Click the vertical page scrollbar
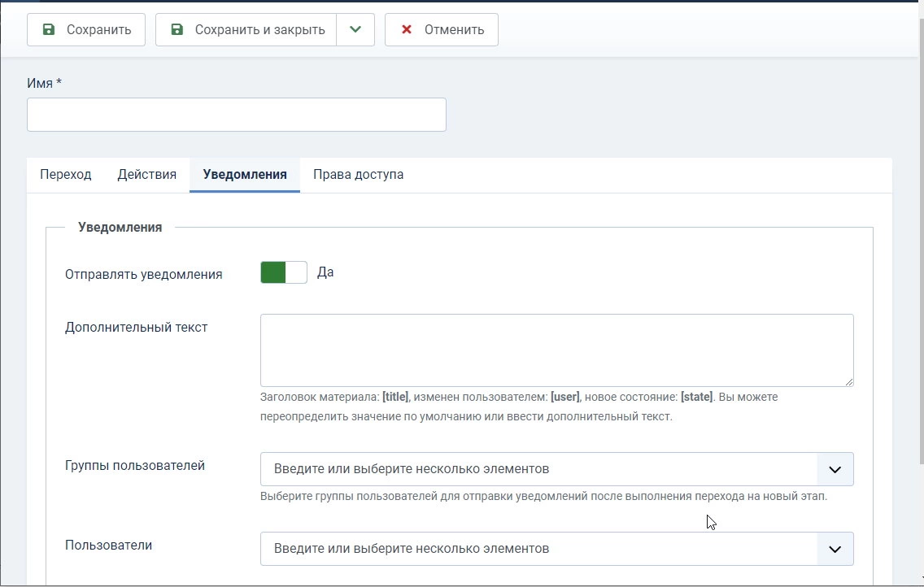 [x=921, y=236]
